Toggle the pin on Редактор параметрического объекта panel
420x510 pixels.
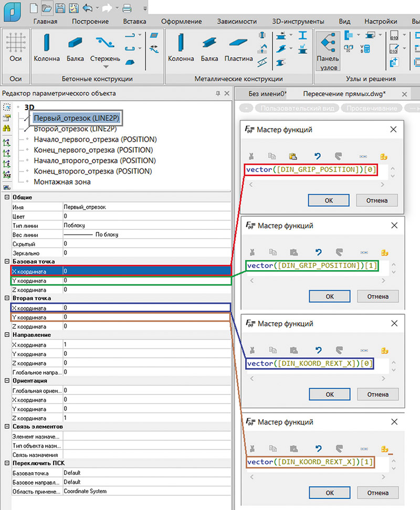218,93
